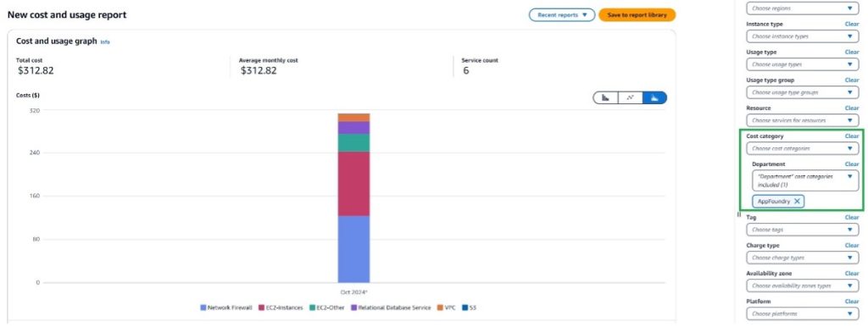The image size is (868, 327).
Task: Click the teal EC2-Other bar segment
Action: [353, 143]
